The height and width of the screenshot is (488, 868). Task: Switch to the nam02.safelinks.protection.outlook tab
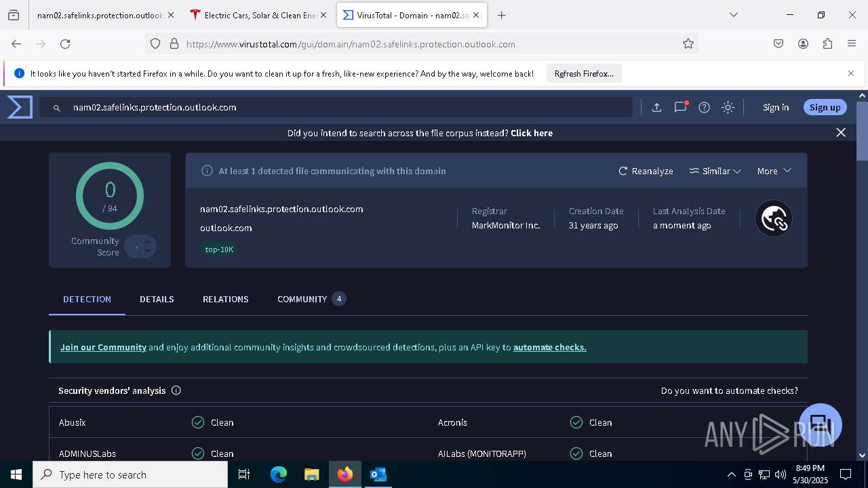(105, 15)
